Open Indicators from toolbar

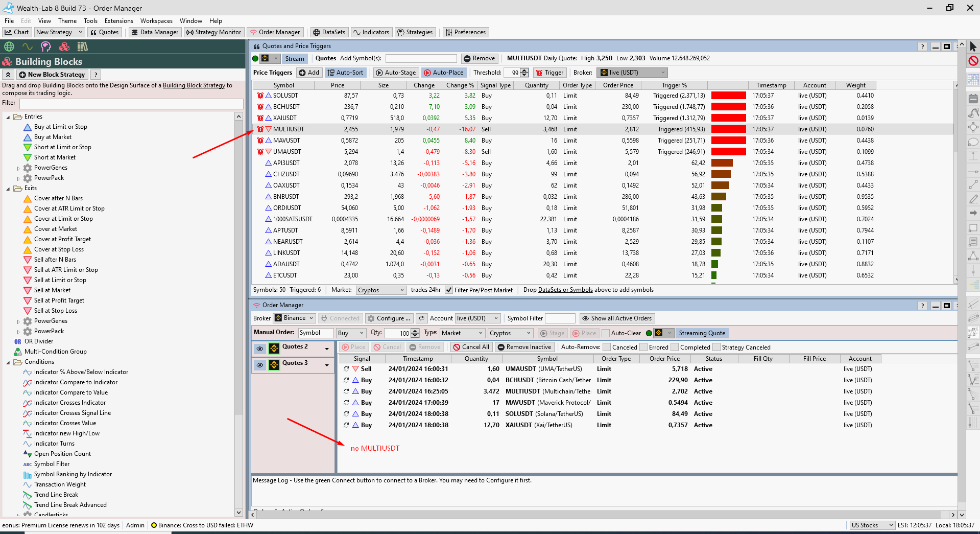coord(371,32)
